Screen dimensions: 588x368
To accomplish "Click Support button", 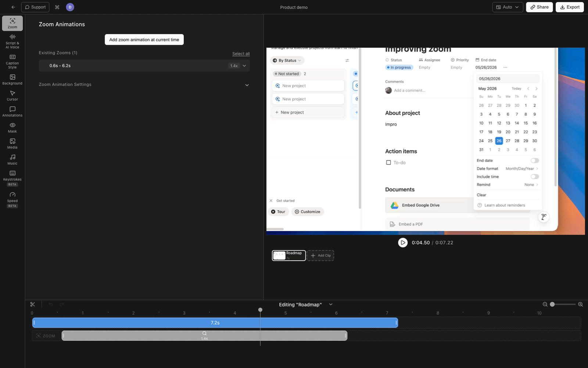I will (x=35, y=7).
